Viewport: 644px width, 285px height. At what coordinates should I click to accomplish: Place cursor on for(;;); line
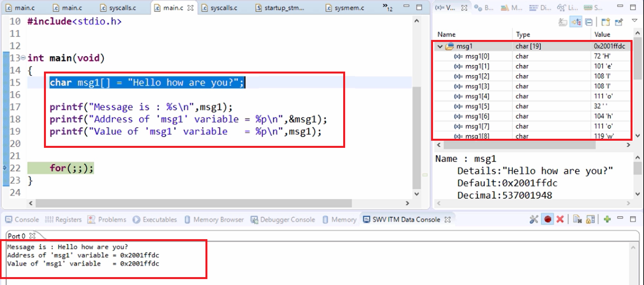tap(72, 168)
